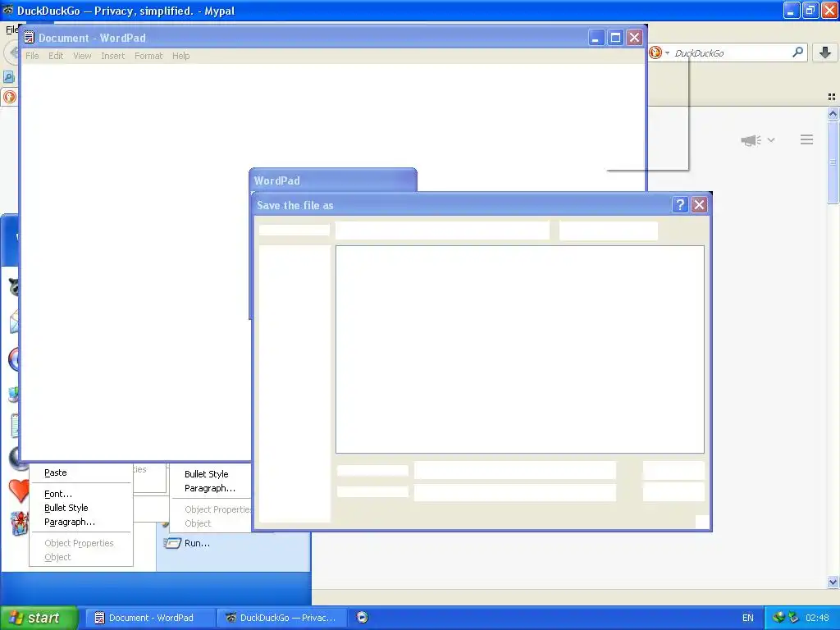840x630 pixels.
Task: Click the DuckDuckGo search engine icon in Mypal
Action: 655,52
